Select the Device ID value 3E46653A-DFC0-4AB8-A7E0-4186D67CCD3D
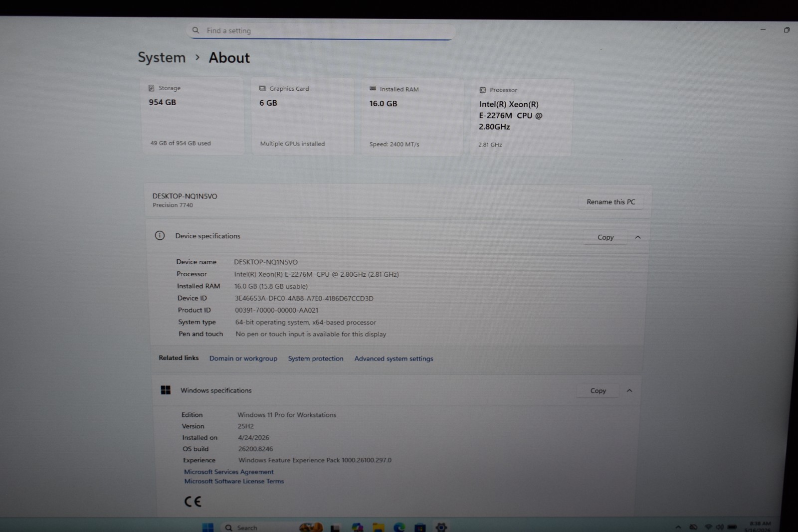The height and width of the screenshot is (532, 798). 304,298
